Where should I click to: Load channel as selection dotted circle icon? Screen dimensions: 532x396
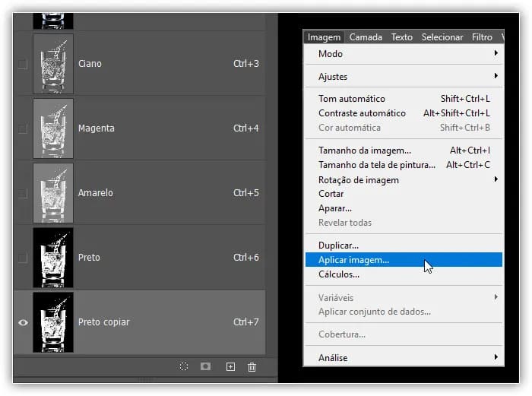(x=184, y=366)
